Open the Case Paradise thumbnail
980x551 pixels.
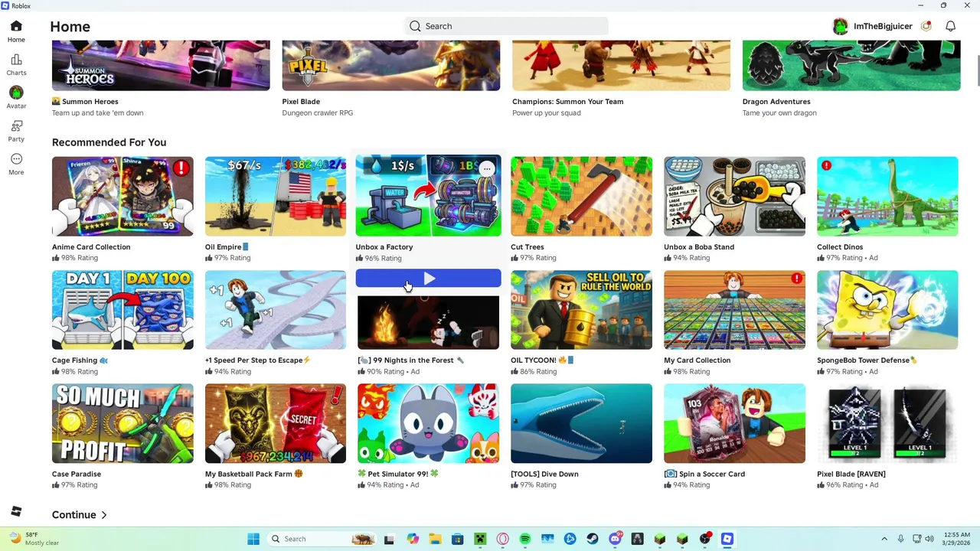pos(122,423)
